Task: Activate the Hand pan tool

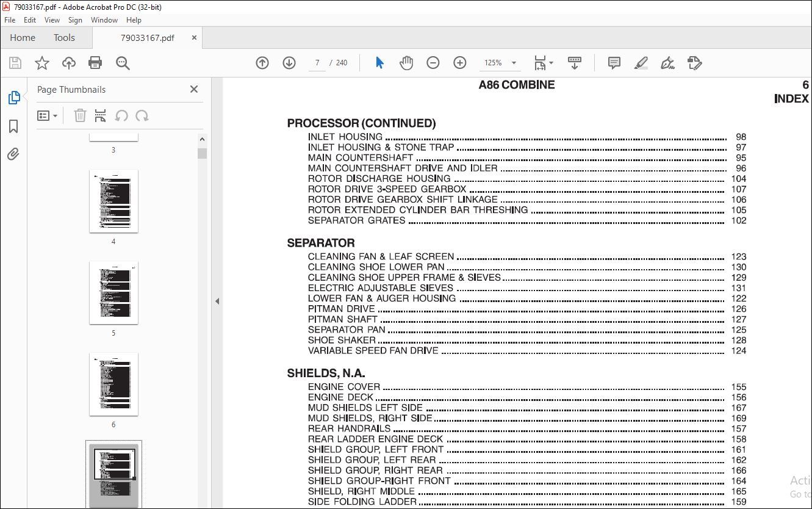Action: click(406, 63)
